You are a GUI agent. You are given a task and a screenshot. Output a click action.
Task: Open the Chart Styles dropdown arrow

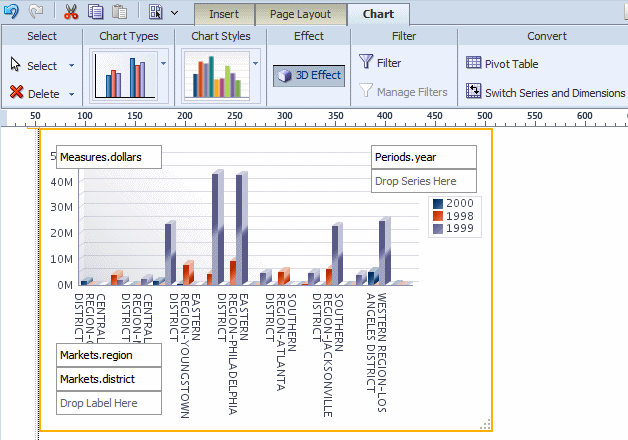tap(256, 63)
